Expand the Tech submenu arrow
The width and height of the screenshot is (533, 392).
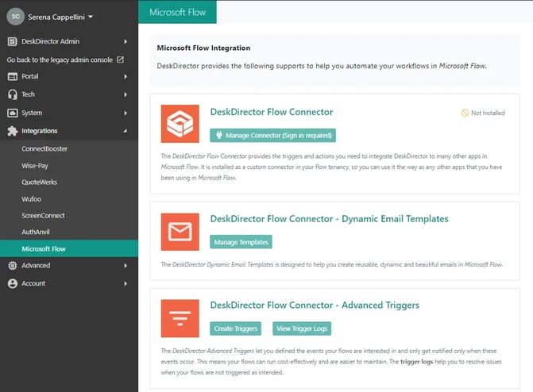(x=126, y=94)
